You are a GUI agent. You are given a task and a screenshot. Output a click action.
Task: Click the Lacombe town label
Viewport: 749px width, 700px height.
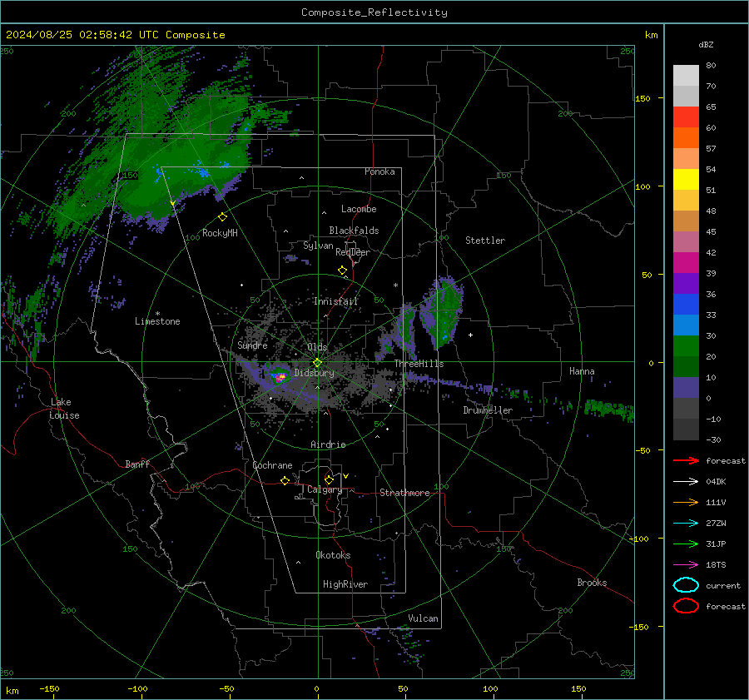point(359,209)
